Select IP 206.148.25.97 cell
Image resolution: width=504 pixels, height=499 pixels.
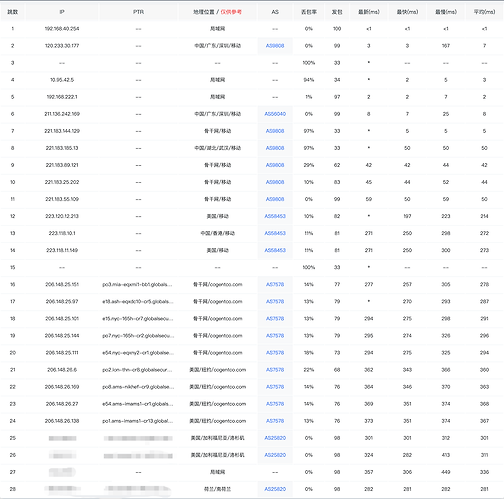point(62,301)
